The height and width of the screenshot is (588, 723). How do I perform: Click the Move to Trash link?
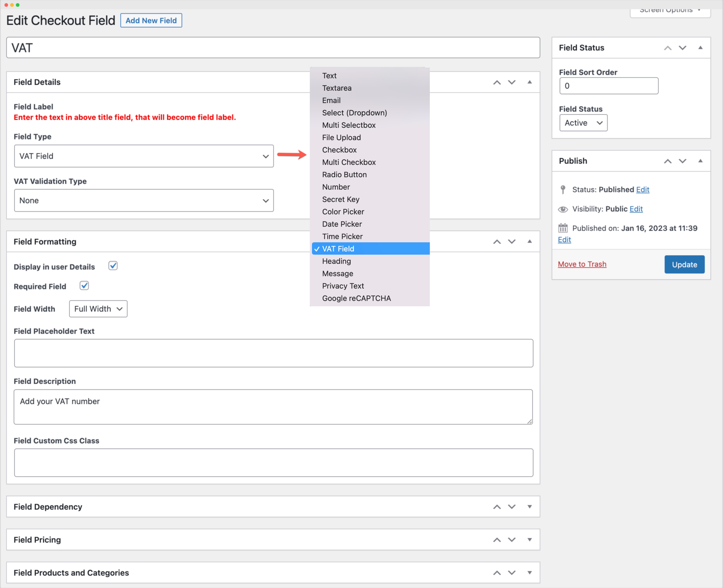point(582,264)
